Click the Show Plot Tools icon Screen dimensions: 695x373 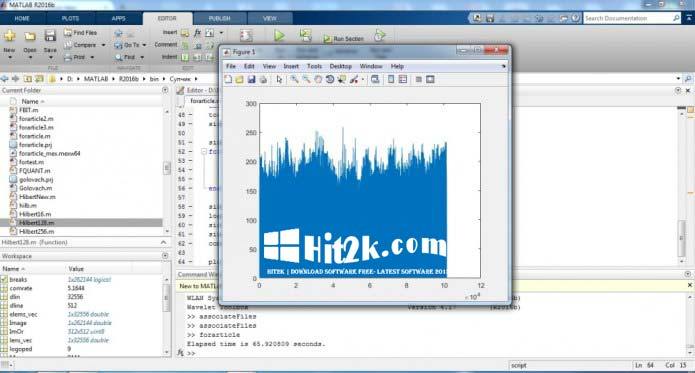430,79
